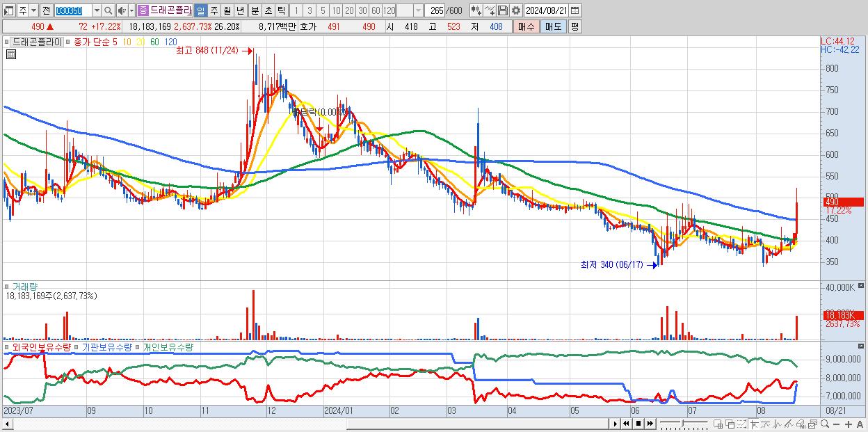
Task: Expand the stock code history dropdown
Action: click(x=97, y=10)
